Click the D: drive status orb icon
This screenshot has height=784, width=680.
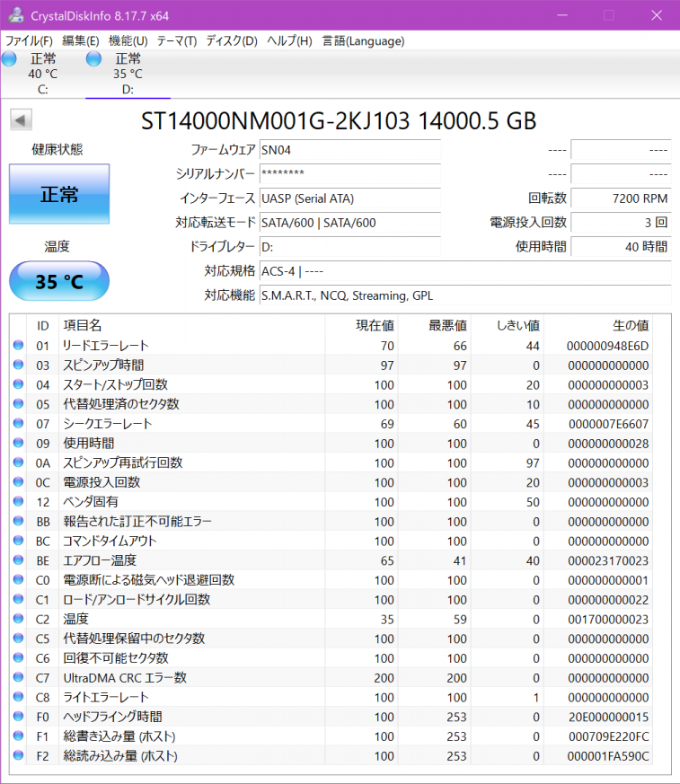[93, 59]
